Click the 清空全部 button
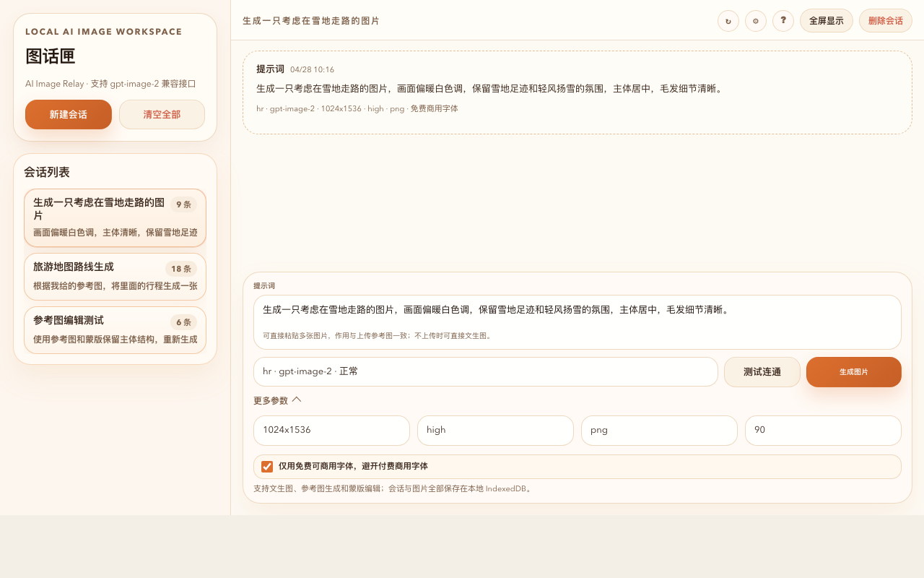Screen dimensions: 924x578 click(162, 114)
